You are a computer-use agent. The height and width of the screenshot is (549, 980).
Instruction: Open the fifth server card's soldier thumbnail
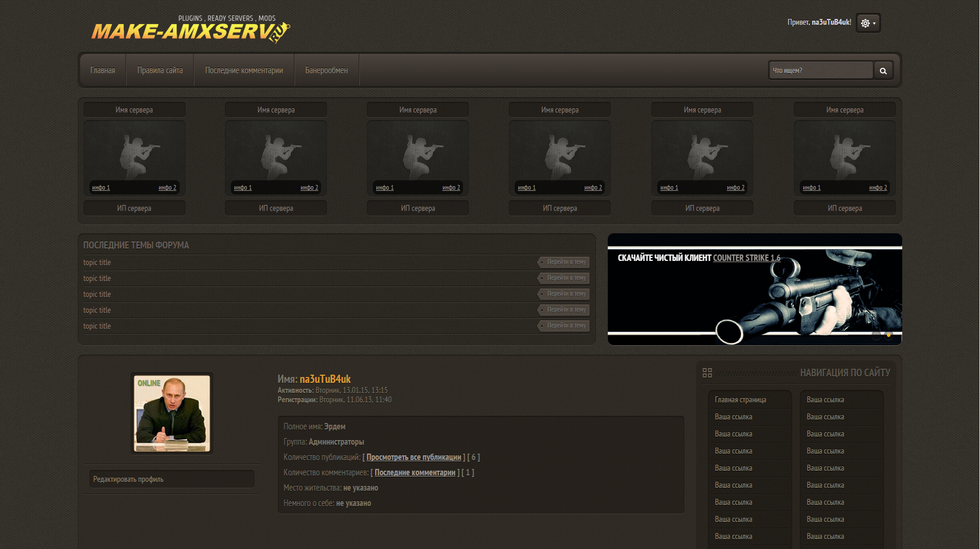703,157
